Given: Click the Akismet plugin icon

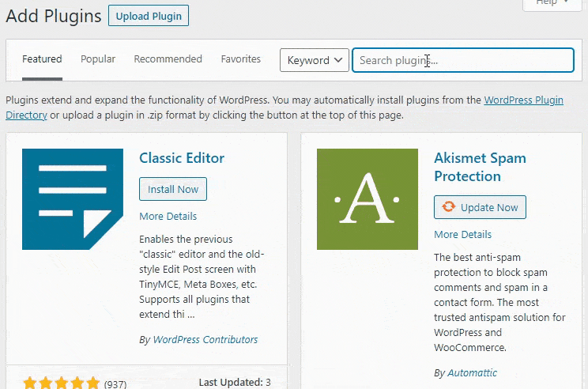Looking at the screenshot, I should (x=367, y=199).
